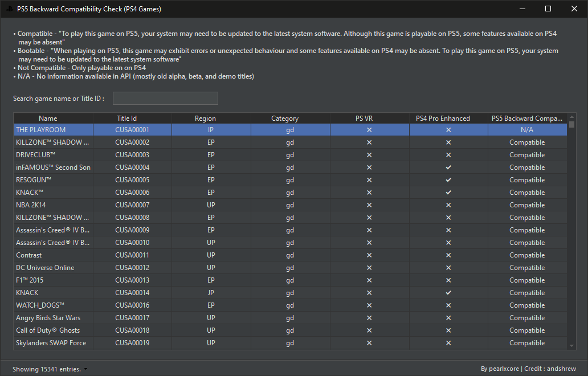This screenshot has height=376, width=588.
Task: Click PS VR cross icon for NBA 2K14
Action: tap(369, 205)
